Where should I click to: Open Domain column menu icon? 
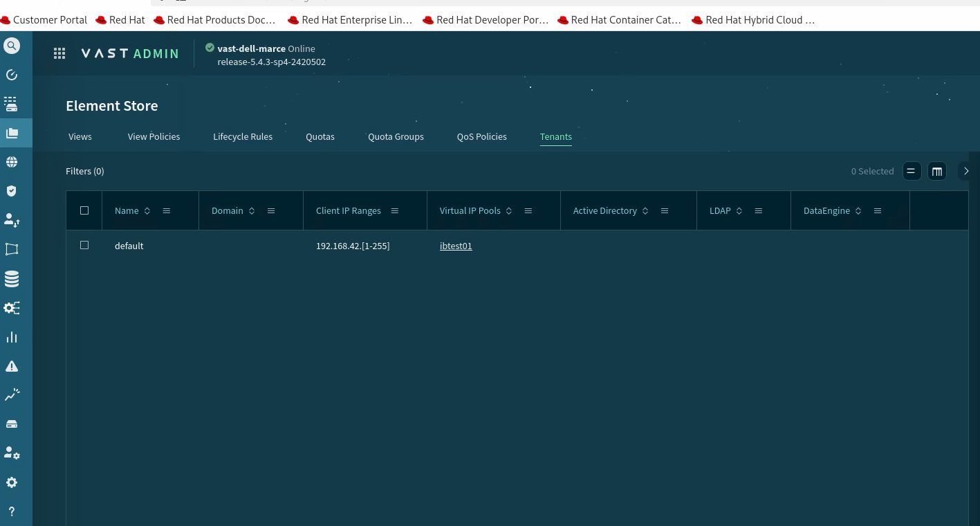pyautogui.click(x=271, y=210)
